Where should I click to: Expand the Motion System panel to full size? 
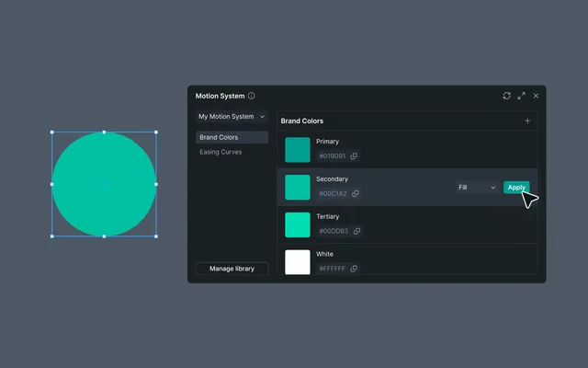click(x=521, y=96)
